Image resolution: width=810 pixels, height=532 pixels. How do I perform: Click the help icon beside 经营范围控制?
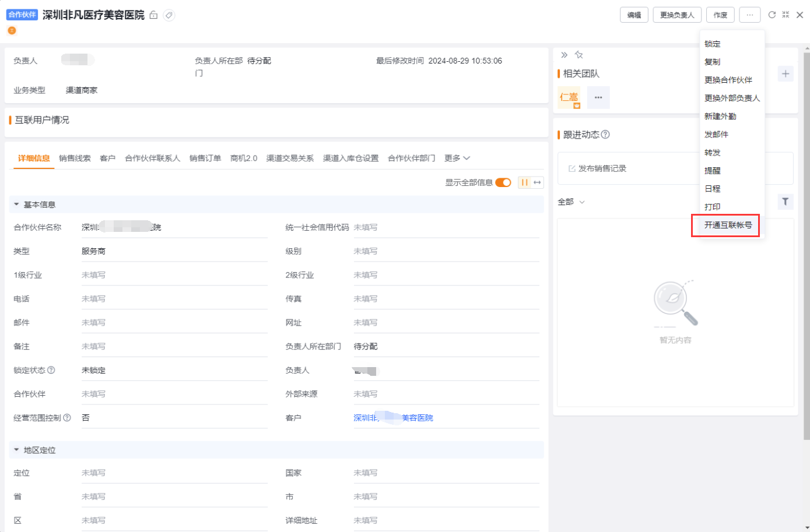pyautogui.click(x=67, y=418)
